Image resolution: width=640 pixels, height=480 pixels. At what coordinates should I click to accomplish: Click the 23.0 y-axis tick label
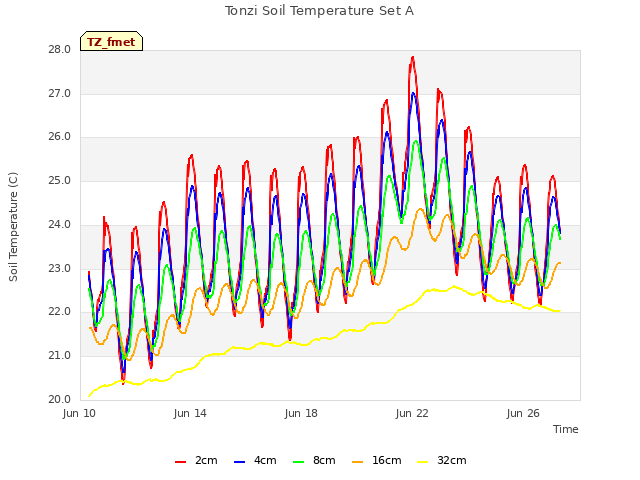(x=60, y=269)
